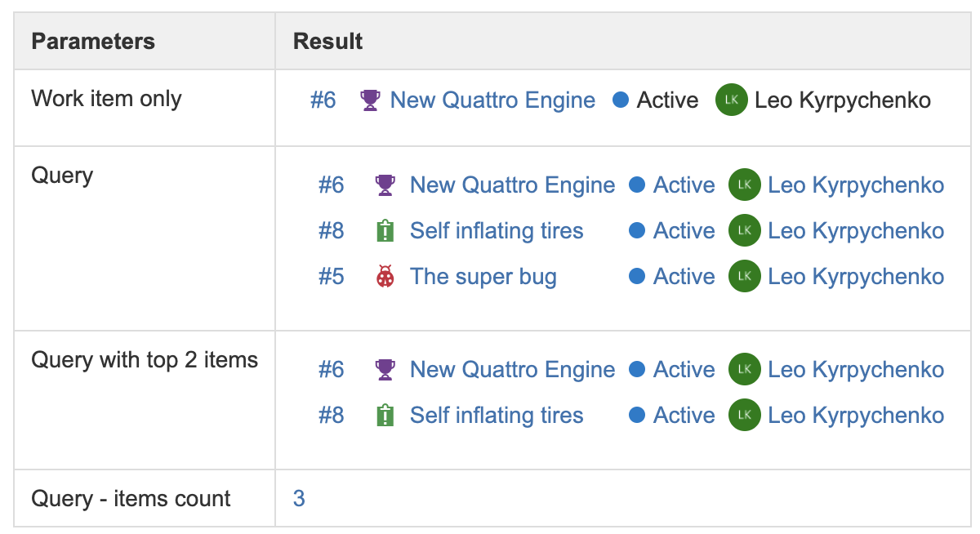980x534 pixels.
Task: Click the Self inflating tires title link
Action: coord(497,230)
